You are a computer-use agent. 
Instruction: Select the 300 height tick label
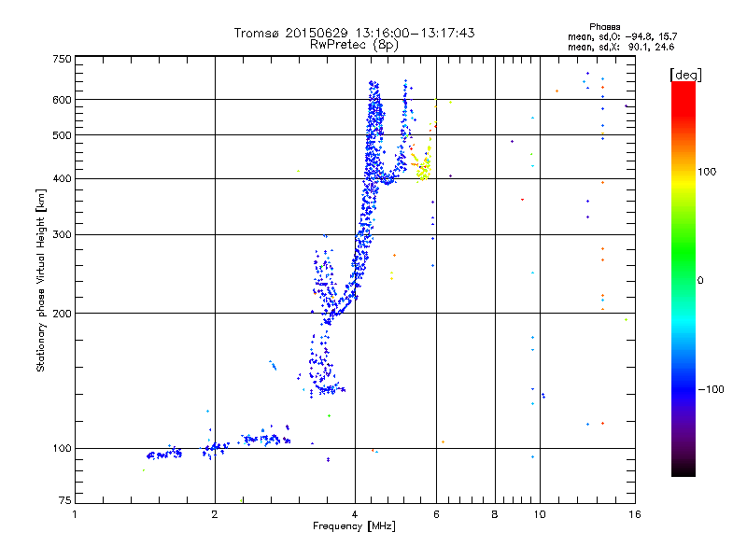click(62, 234)
